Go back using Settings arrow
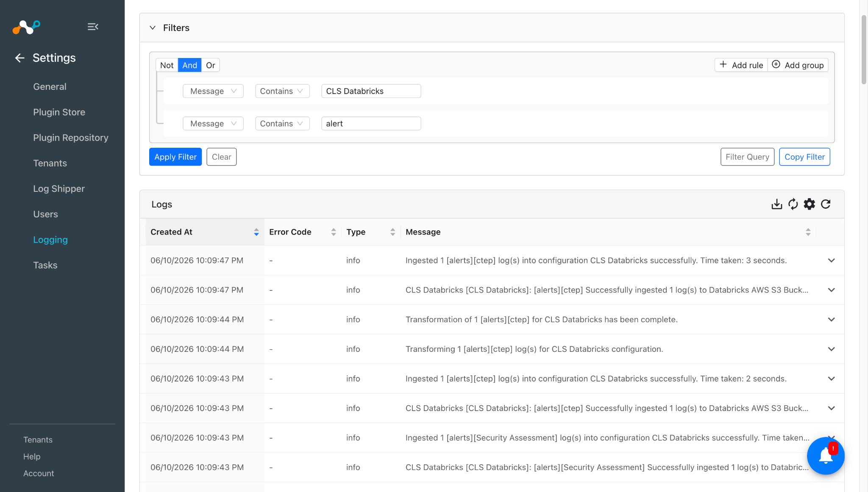The height and width of the screenshot is (492, 868). point(19,58)
